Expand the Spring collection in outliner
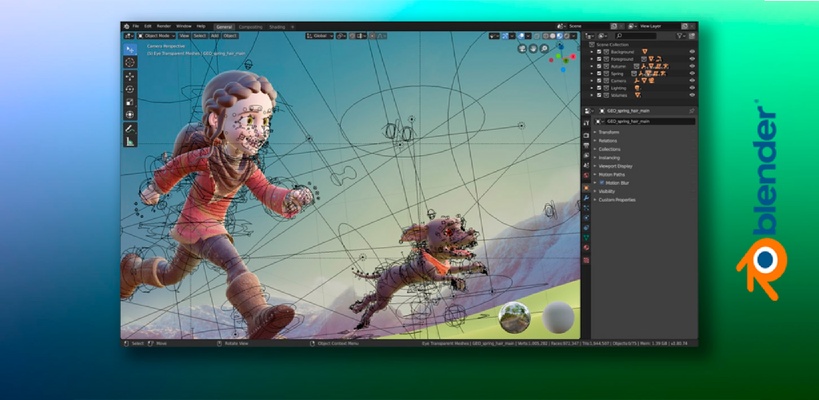Image resolution: width=819 pixels, height=400 pixels. [x=592, y=74]
